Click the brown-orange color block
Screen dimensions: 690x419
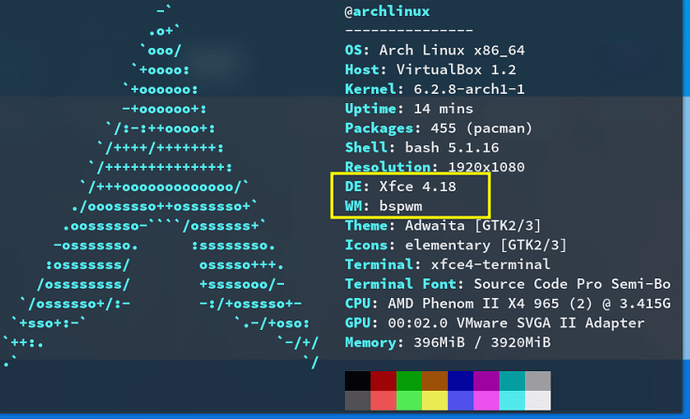point(435,381)
